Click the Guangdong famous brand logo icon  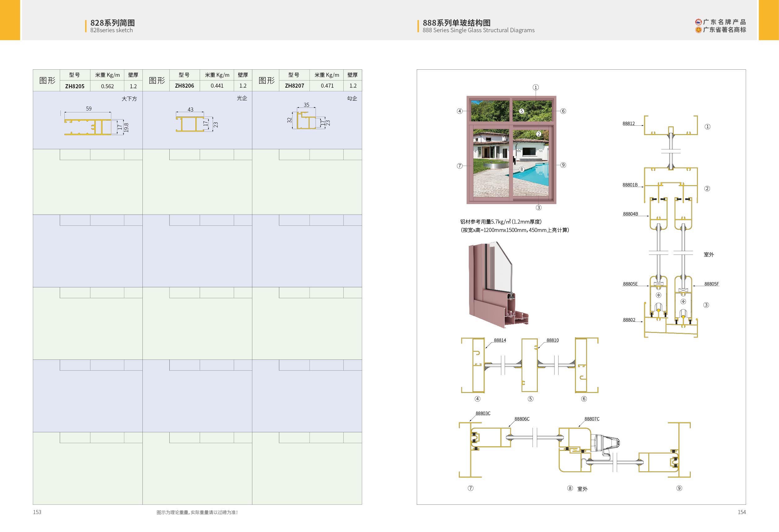click(x=698, y=22)
